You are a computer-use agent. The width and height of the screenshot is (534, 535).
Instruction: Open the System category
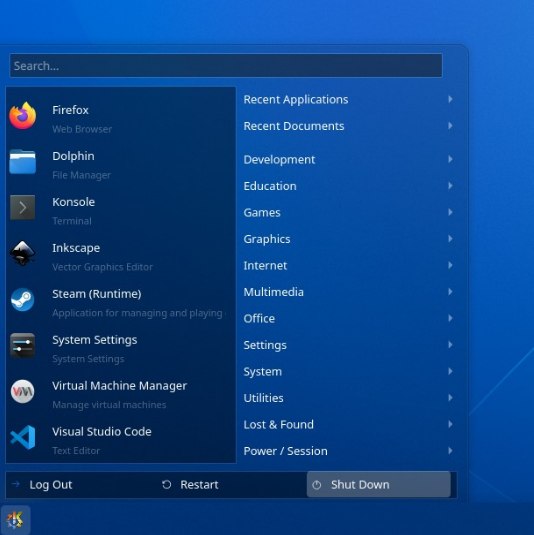click(x=348, y=372)
